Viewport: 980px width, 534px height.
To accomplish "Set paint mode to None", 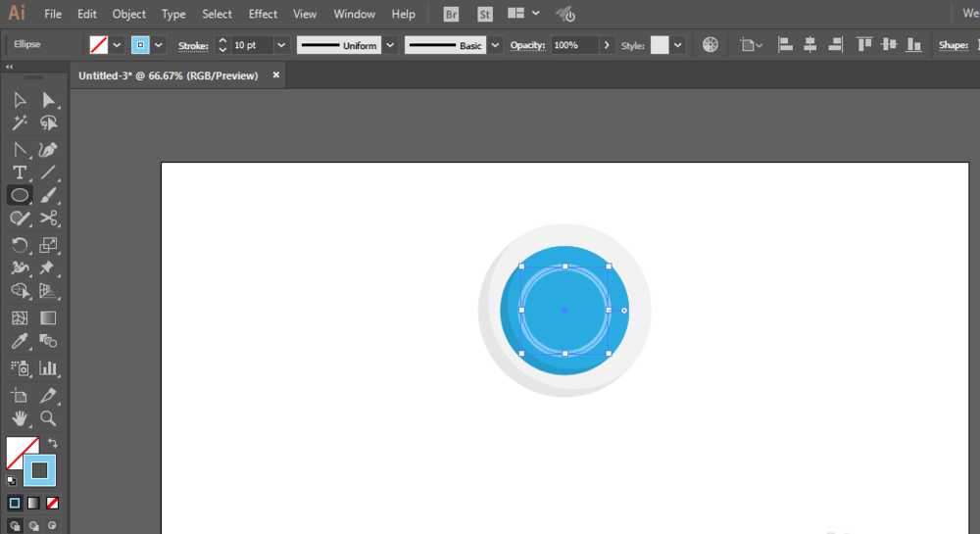I will [53, 503].
